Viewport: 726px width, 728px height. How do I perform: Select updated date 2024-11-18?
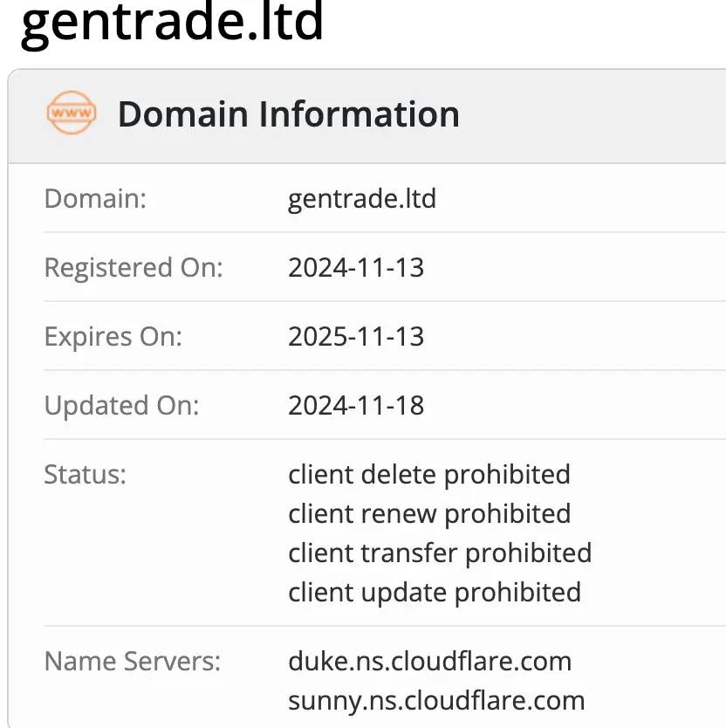coord(356,406)
